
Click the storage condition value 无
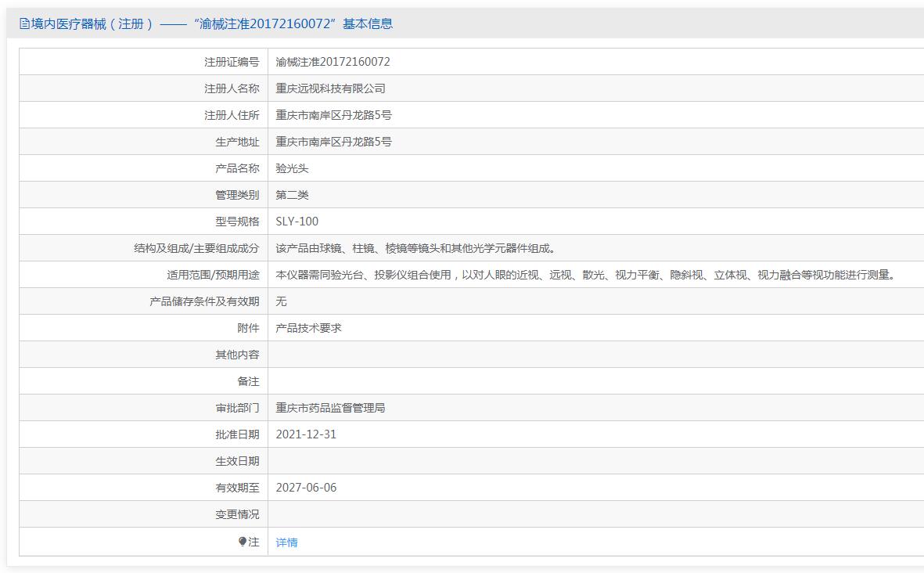pos(282,301)
